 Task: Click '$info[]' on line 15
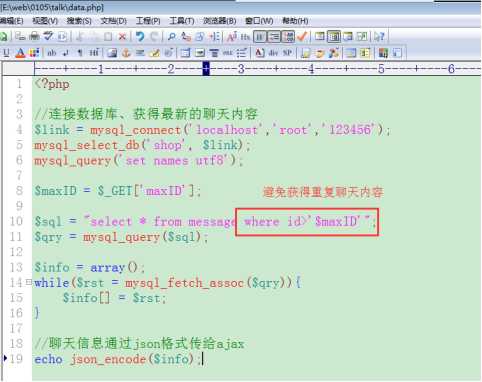click(x=86, y=298)
